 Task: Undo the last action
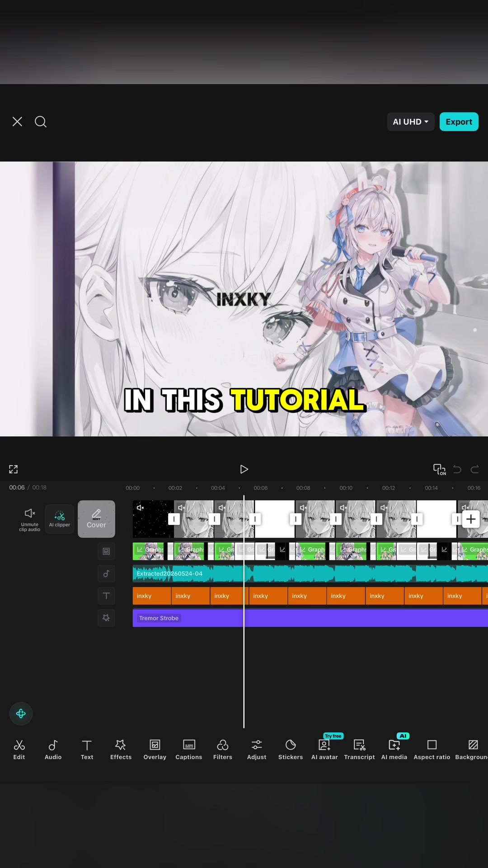pos(457,469)
